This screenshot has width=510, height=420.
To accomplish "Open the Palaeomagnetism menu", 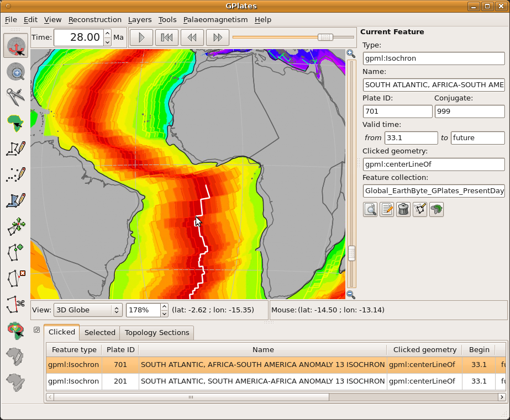I will (215, 20).
